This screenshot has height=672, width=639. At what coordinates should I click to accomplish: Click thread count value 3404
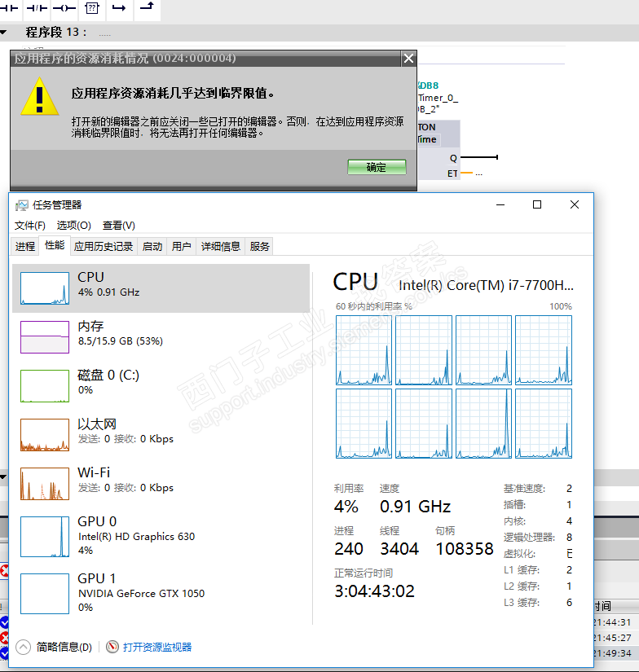tap(399, 549)
